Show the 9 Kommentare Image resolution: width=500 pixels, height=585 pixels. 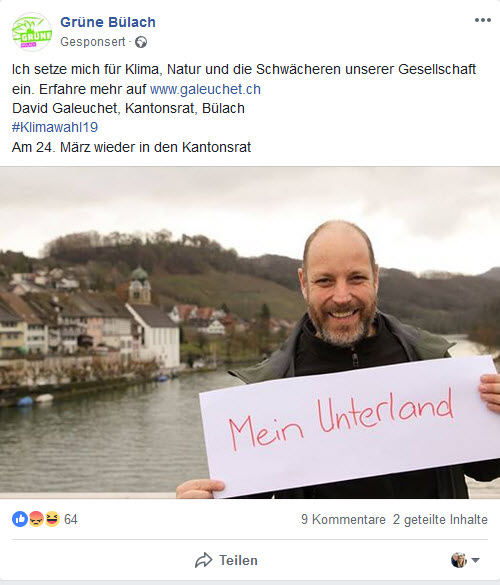point(343,519)
